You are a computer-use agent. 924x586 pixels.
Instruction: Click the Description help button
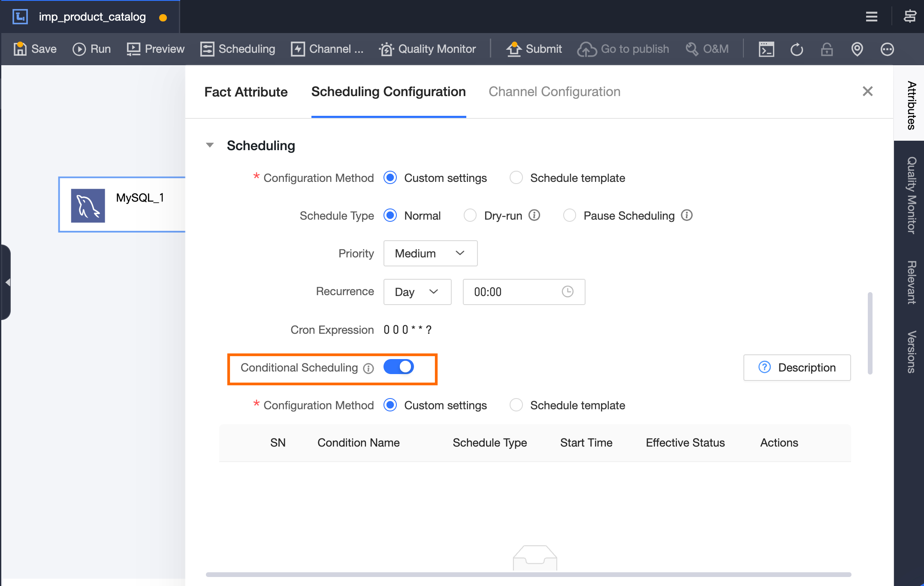[797, 367]
